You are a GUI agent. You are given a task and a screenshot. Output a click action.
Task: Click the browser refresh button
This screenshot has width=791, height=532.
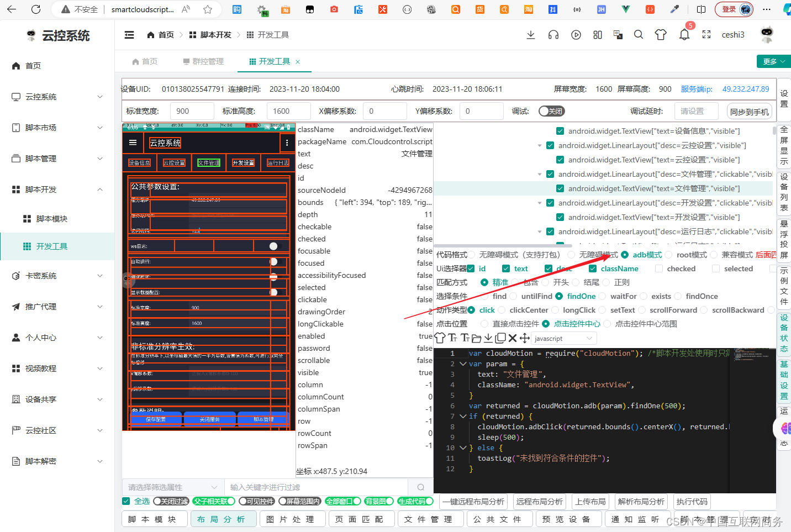coord(36,9)
